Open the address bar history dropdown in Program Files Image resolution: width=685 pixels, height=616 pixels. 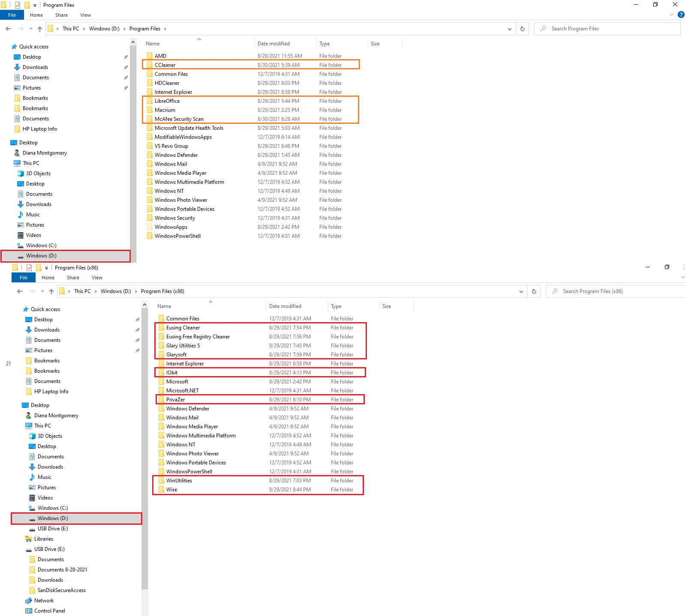click(509, 29)
